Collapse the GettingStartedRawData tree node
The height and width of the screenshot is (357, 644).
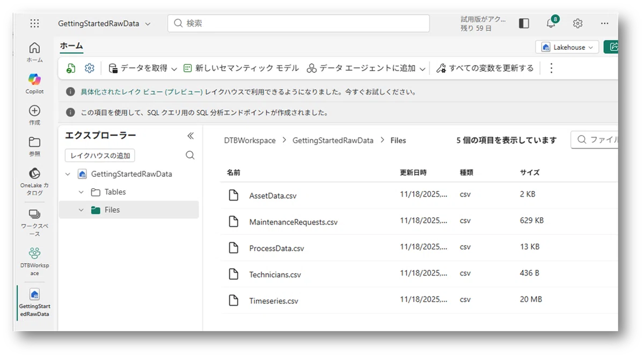[68, 174]
